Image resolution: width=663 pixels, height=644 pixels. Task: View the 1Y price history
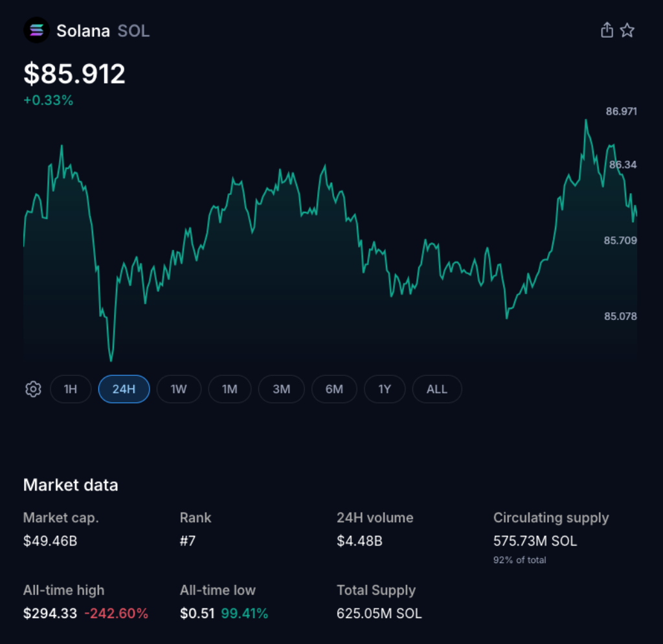tap(385, 389)
